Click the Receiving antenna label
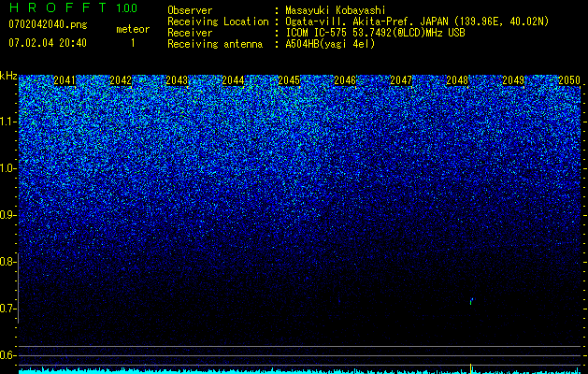Image resolution: width=588 pixels, height=374 pixels. [x=215, y=44]
